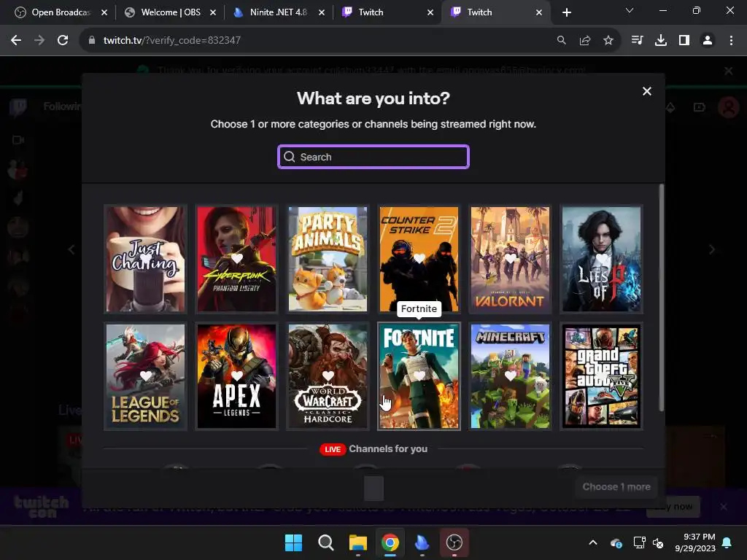Open Chrome's three-dot menu
The height and width of the screenshot is (560, 747).
731,41
